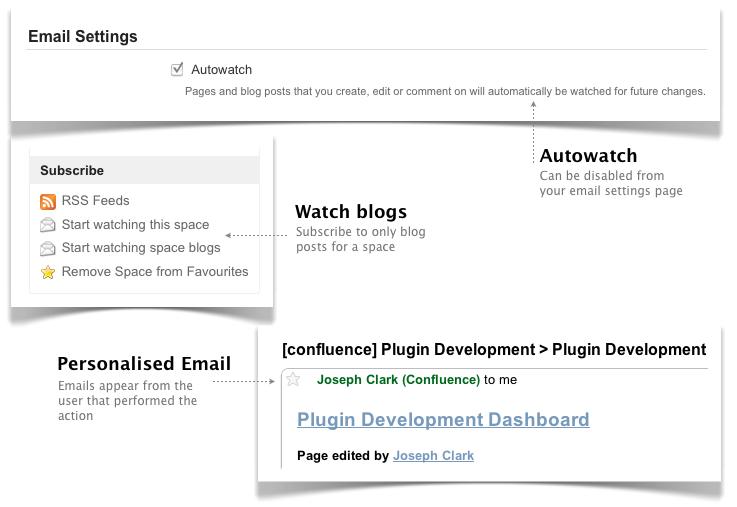Viewport: 737px width, 507px height.
Task: Select Start watching space blogs
Action: pyautogui.click(x=141, y=248)
